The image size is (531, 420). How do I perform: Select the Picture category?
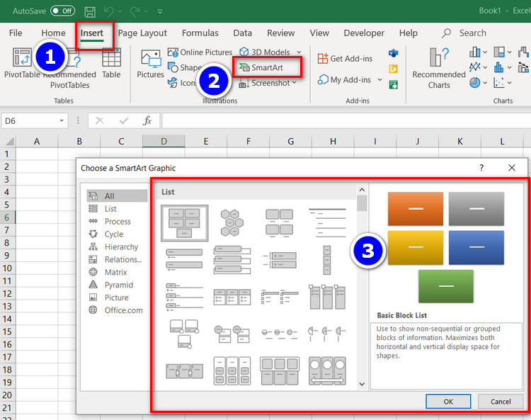coord(117,297)
